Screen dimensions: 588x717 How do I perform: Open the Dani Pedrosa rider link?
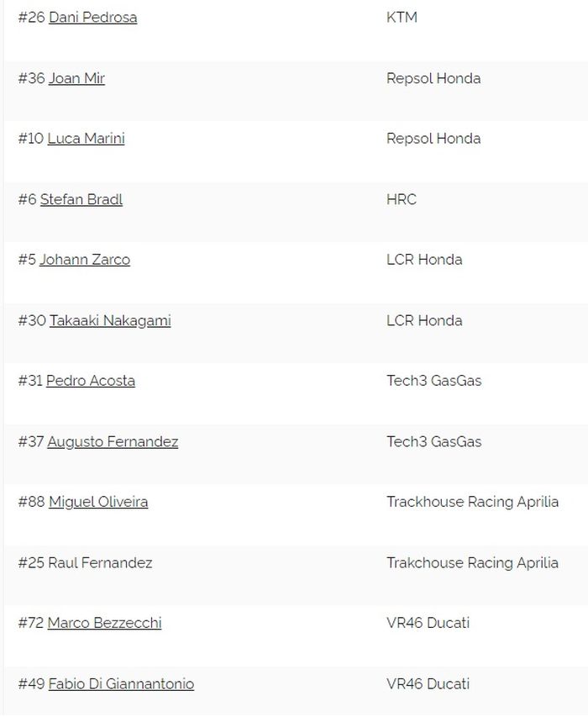[92, 18]
